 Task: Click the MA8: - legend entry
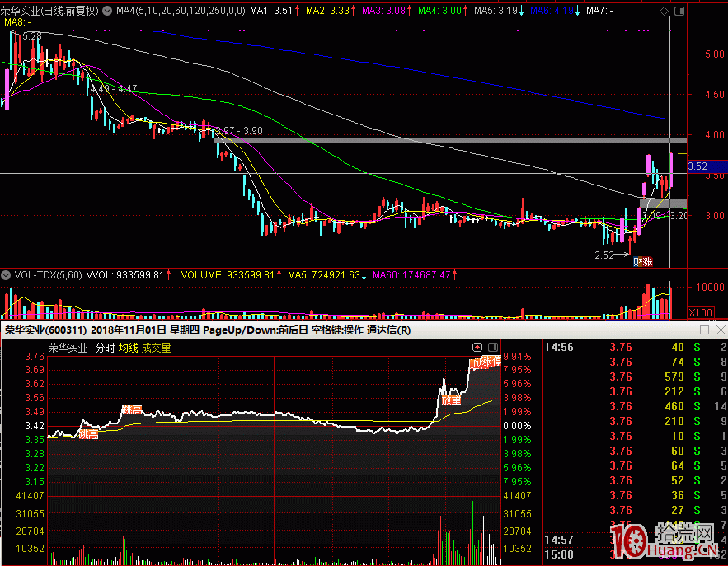click(17, 21)
